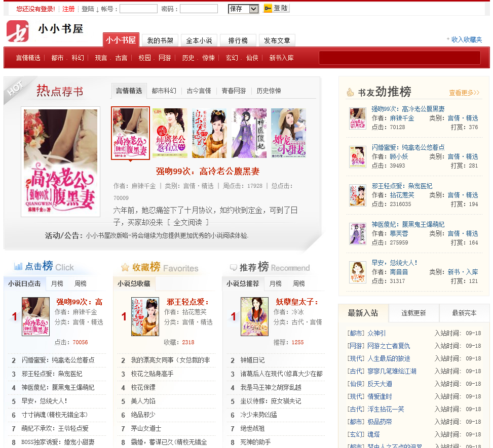Click the speech bubble icon beside 推荐榜

tap(233, 267)
